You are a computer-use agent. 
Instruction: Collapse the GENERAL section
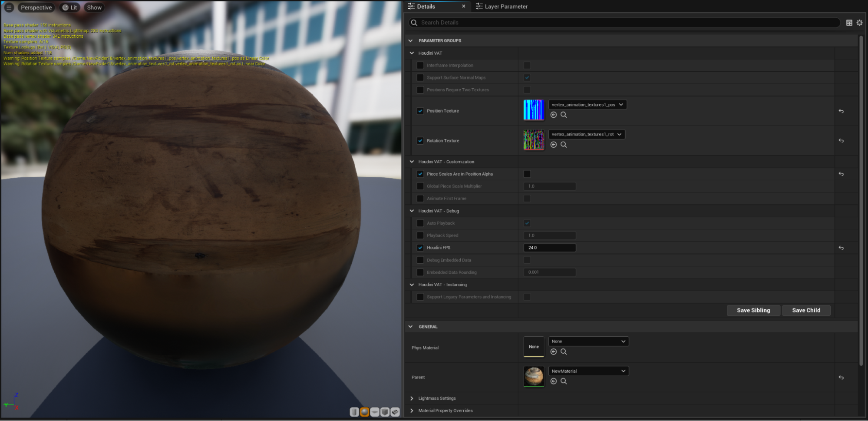(x=411, y=327)
